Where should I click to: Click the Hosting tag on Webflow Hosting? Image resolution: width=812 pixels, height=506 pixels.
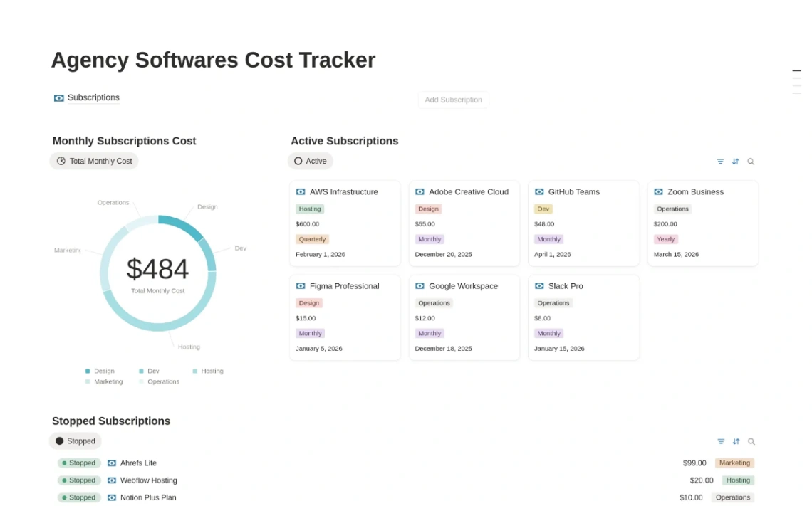[x=738, y=480]
